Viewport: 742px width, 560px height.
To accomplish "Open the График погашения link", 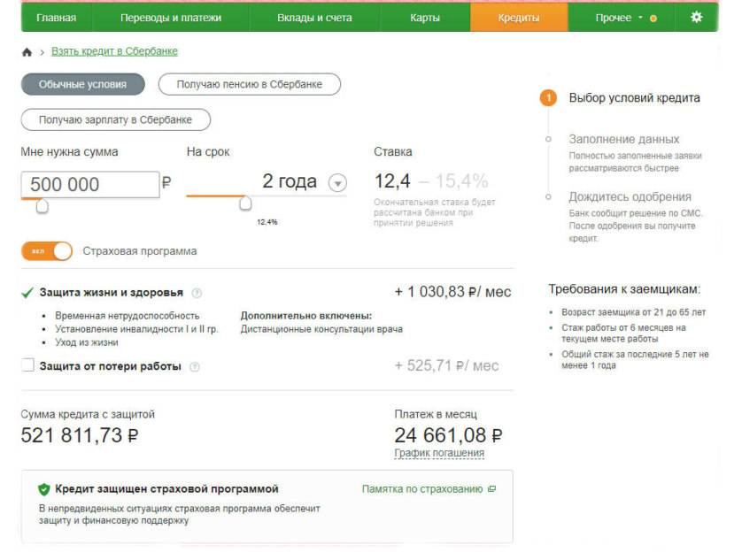I will 439,454.
